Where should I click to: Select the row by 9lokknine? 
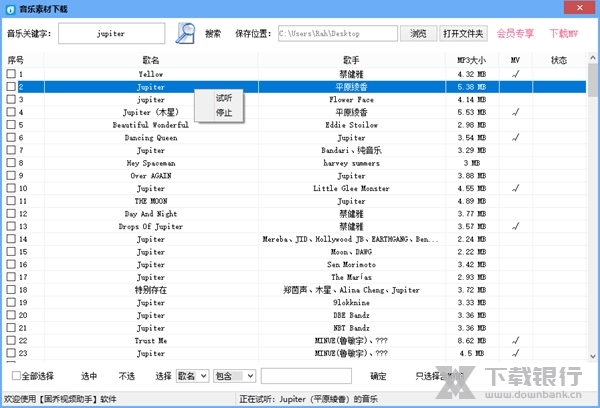[x=296, y=302]
